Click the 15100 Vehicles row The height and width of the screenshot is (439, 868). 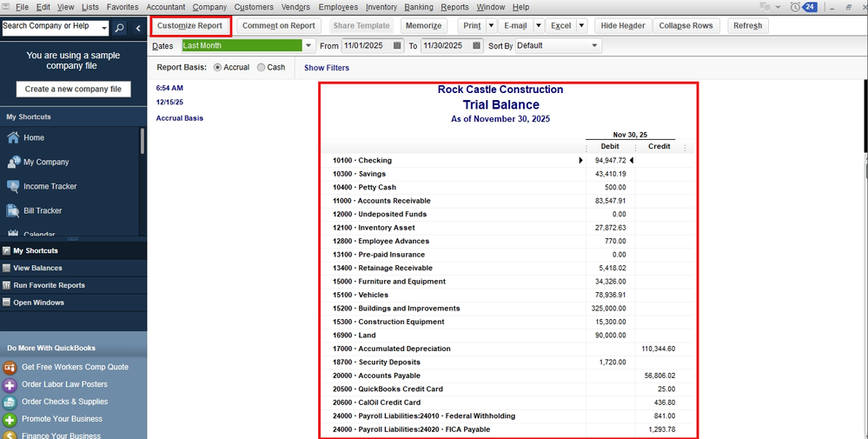point(507,295)
